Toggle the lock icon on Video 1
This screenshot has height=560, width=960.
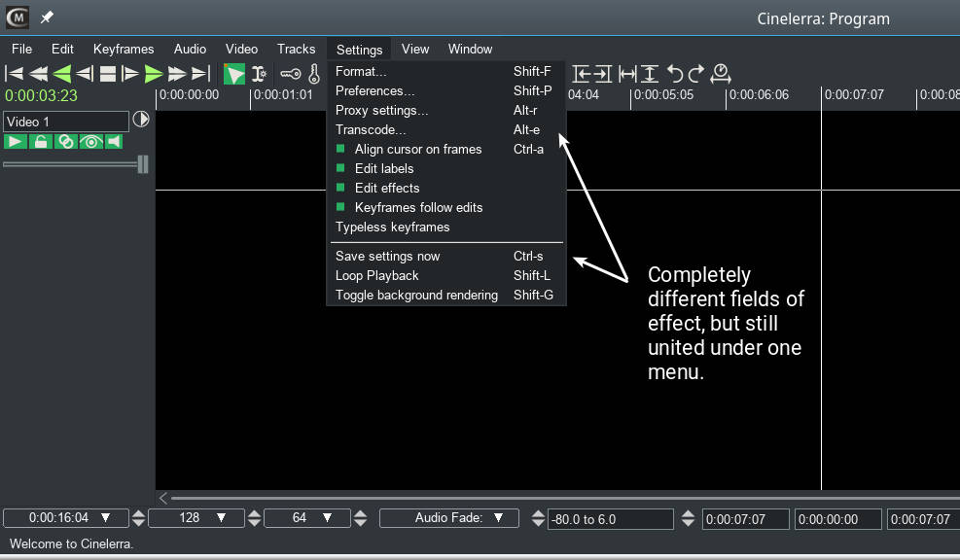coord(41,142)
